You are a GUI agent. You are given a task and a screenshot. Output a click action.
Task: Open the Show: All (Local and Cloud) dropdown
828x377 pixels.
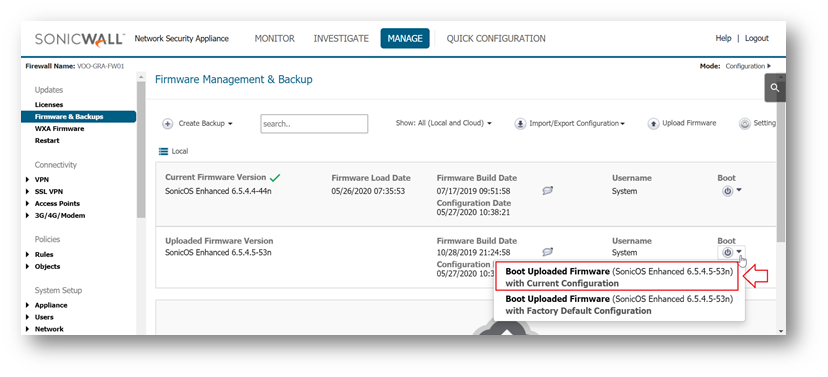click(x=444, y=123)
